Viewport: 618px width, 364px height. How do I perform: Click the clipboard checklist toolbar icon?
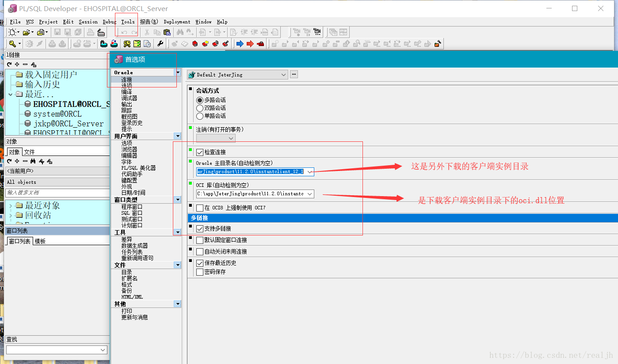(137, 44)
